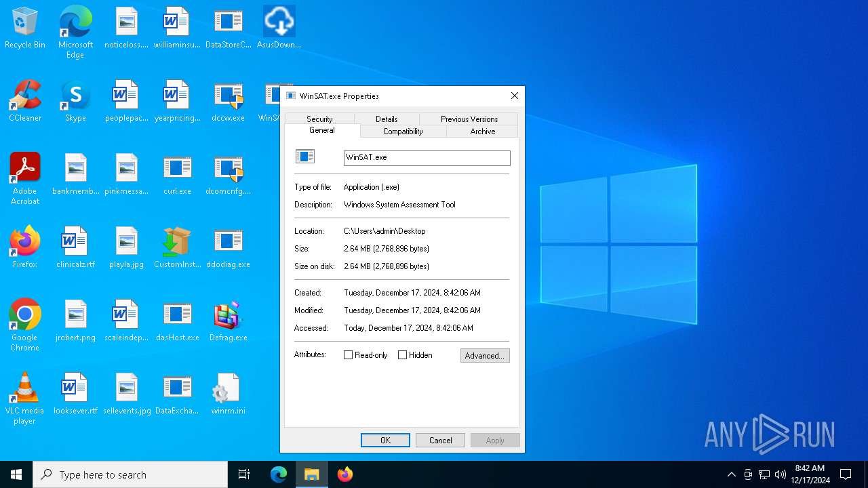Open File Explorer from the taskbar

point(312,474)
